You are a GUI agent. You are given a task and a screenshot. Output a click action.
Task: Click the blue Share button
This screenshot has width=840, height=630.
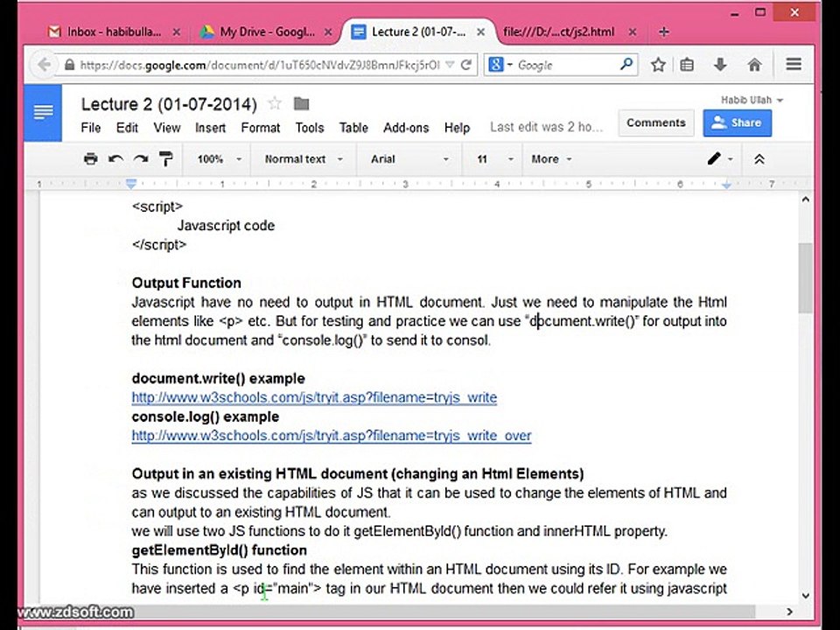pyautogui.click(x=737, y=122)
